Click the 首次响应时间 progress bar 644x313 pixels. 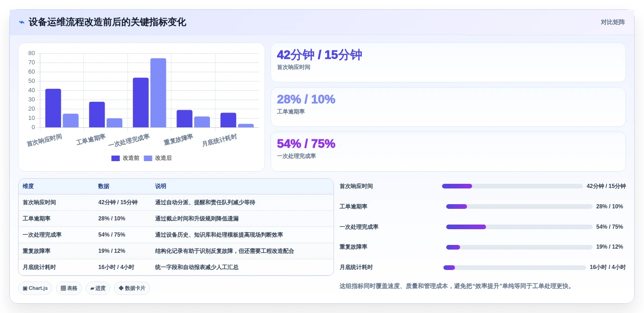coord(512,186)
